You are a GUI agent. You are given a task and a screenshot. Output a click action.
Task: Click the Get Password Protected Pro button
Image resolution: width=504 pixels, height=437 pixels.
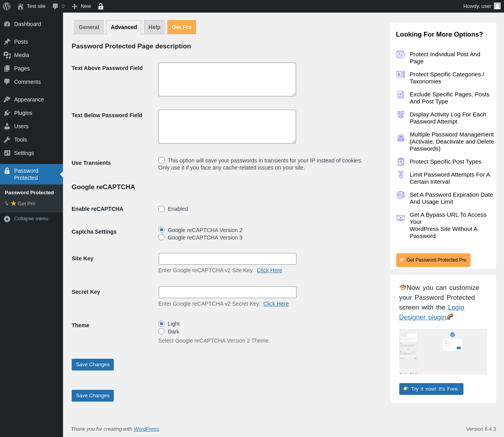(433, 260)
